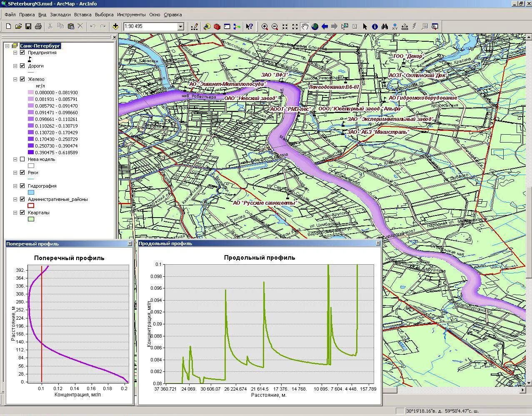Expand the Нева модель layer node
The width and height of the screenshot is (532, 416).
coord(15,159)
